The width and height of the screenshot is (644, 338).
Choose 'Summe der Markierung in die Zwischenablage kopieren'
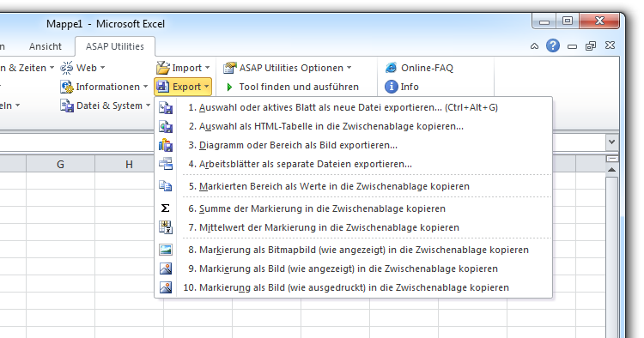(x=354, y=208)
